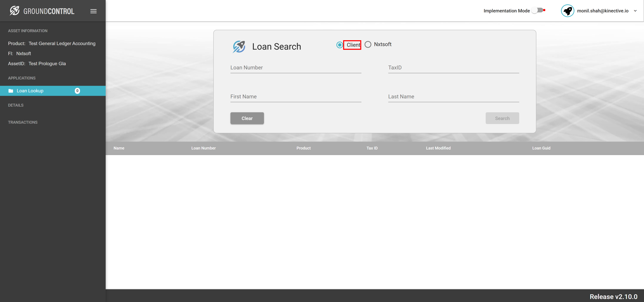Open the Transactions sidebar section
Screen dimensions: 644x302
tap(23, 122)
